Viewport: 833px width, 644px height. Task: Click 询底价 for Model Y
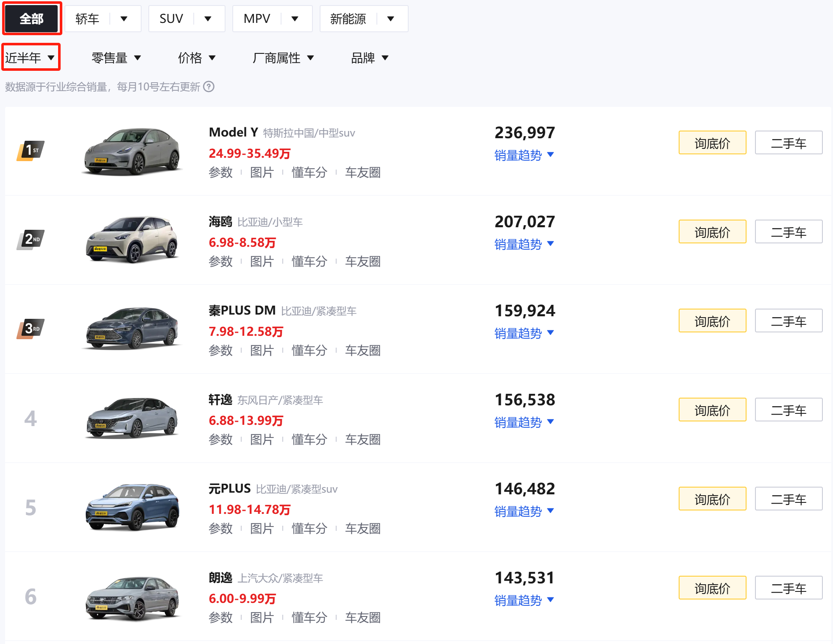(x=713, y=143)
